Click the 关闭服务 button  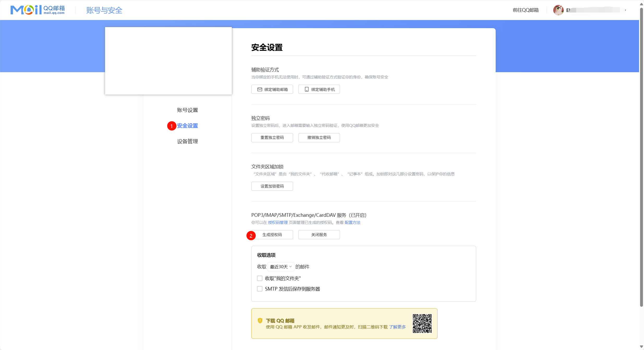(319, 235)
